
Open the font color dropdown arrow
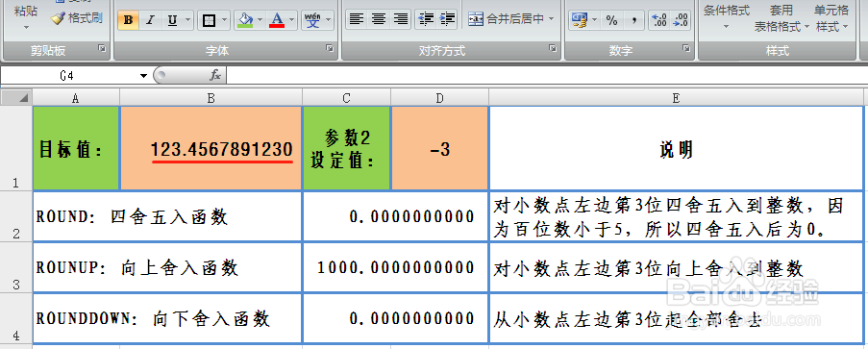(x=292, y=20)
